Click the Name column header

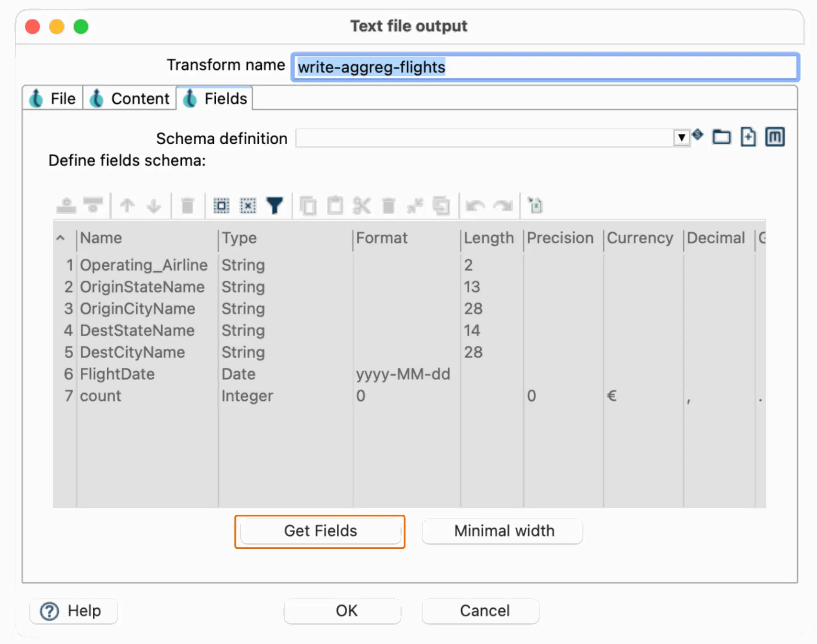147,238
